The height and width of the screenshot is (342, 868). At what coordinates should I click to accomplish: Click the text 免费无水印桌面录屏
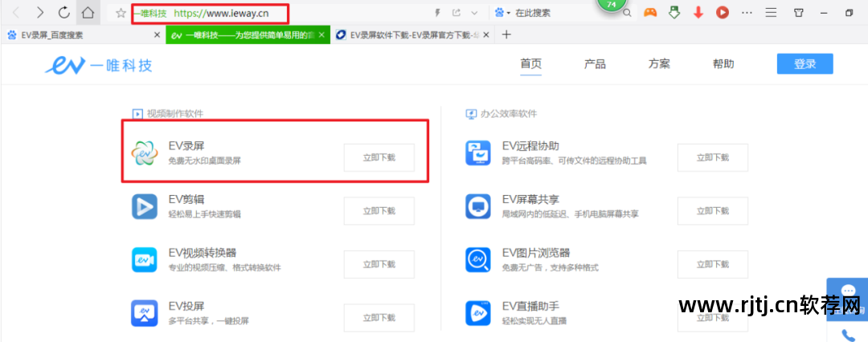point(205,161)
